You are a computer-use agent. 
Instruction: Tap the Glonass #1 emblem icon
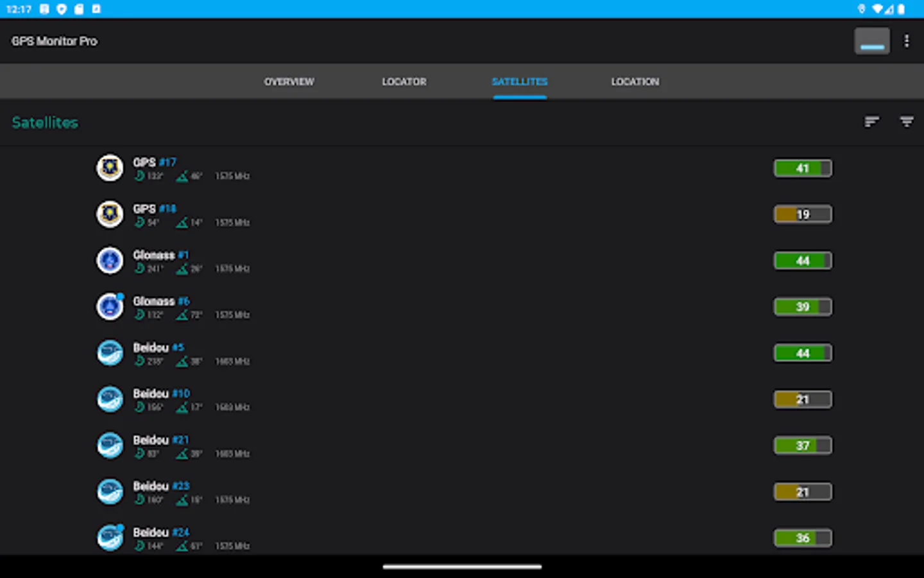pos(110,261)
